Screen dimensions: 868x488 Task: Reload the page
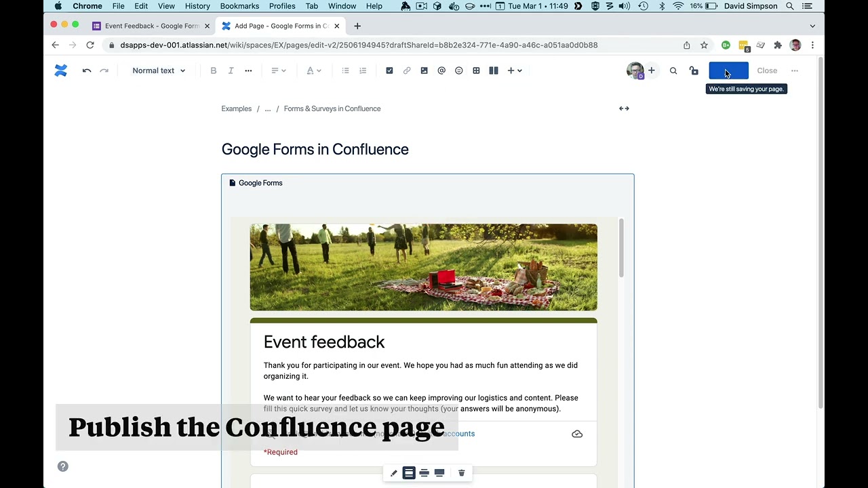[90, 45]
